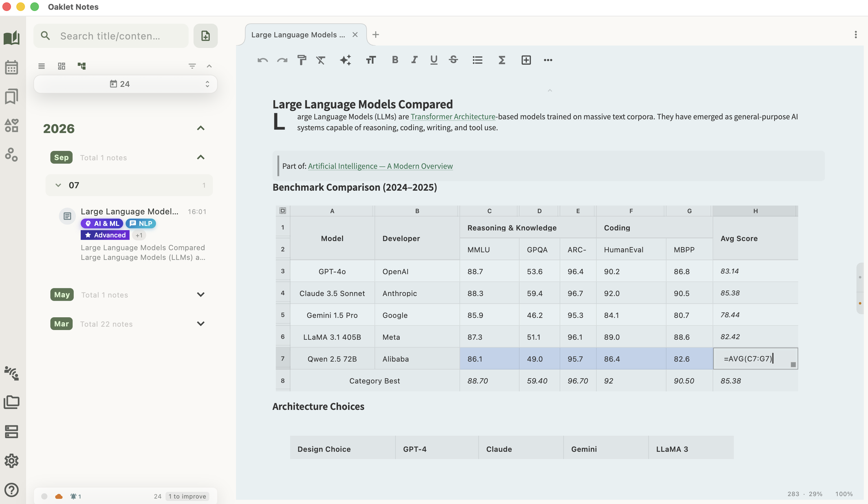Open the AI sparkle assistant tool
This screenshot has width=868, height=504.
[345, 60]
